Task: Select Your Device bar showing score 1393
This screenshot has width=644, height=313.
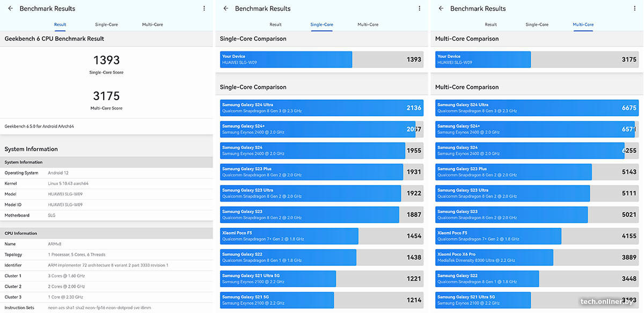Action: click(321, 59)
